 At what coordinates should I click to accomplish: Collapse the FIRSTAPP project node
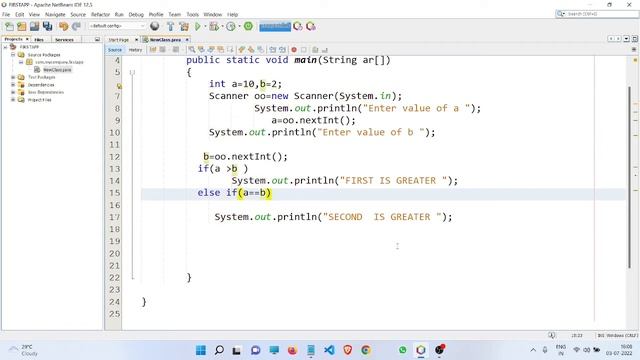tap(5, 47)
